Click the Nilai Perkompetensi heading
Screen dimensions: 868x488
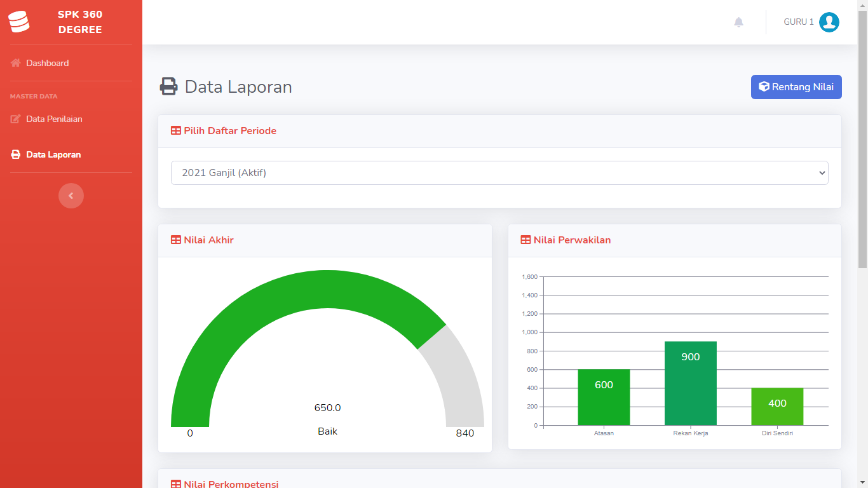pyautogui.click(x=231, y=484)
